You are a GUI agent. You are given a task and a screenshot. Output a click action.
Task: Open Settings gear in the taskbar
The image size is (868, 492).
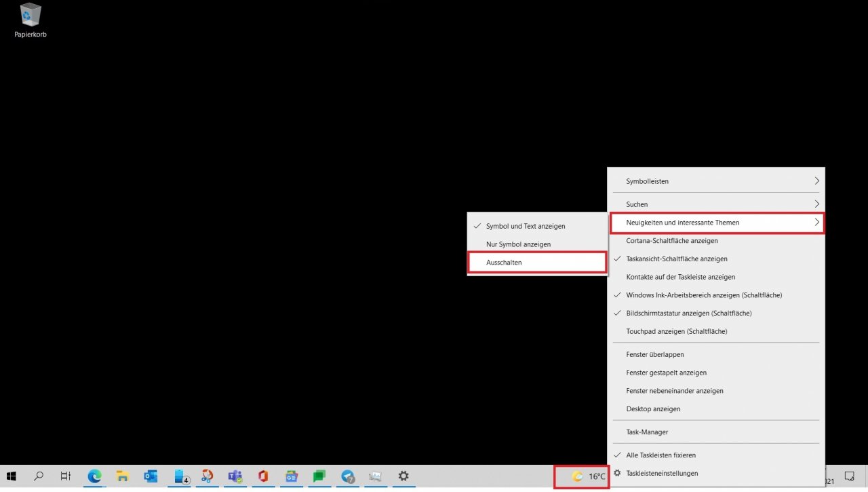click(x=403, y=476)
